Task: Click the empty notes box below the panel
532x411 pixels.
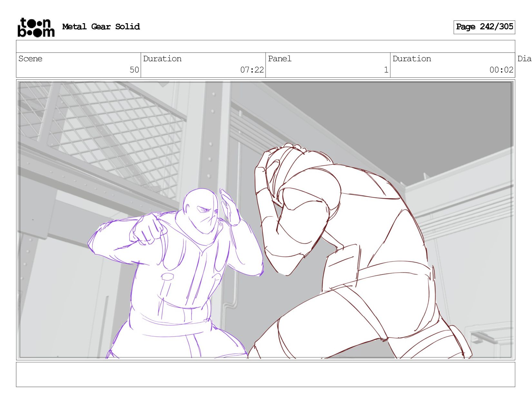Action: 265,374
